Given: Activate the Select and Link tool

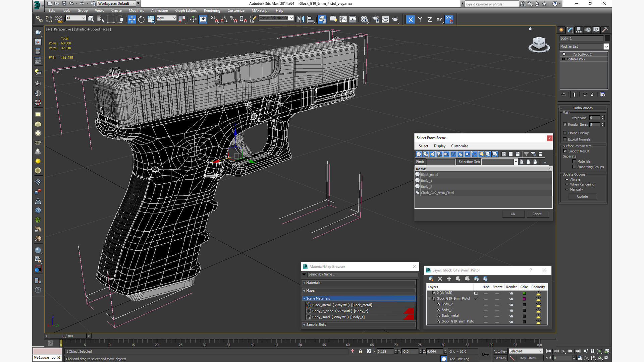Looking at the screenshot, I should [x=39, y=19].
